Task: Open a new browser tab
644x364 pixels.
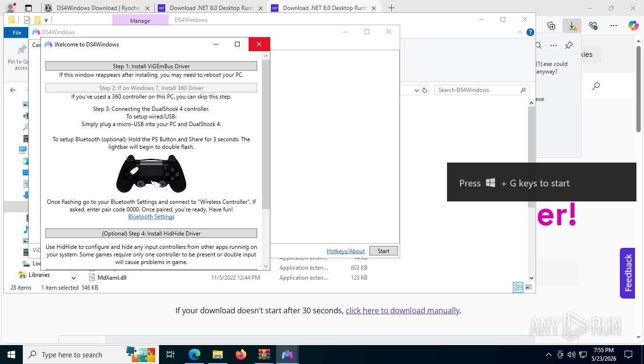Action: pyautogui.click(x=391, y=8)
